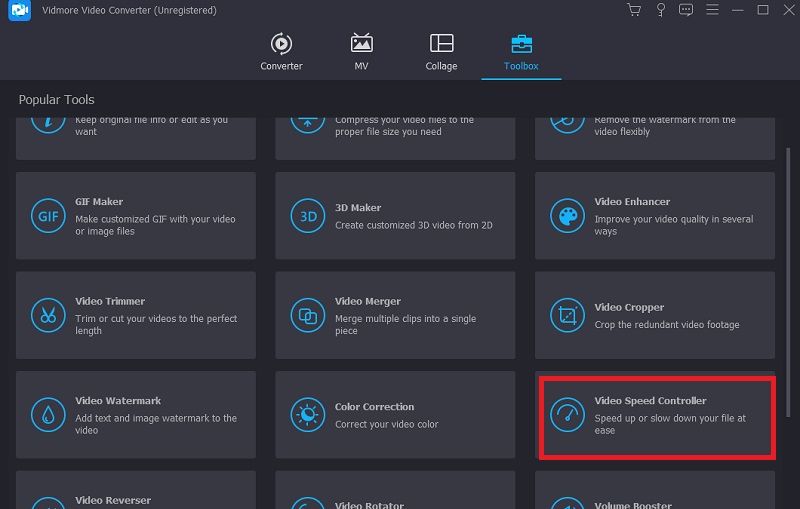
Task: Click the 3D Maker icon
Action: (308, 215)
